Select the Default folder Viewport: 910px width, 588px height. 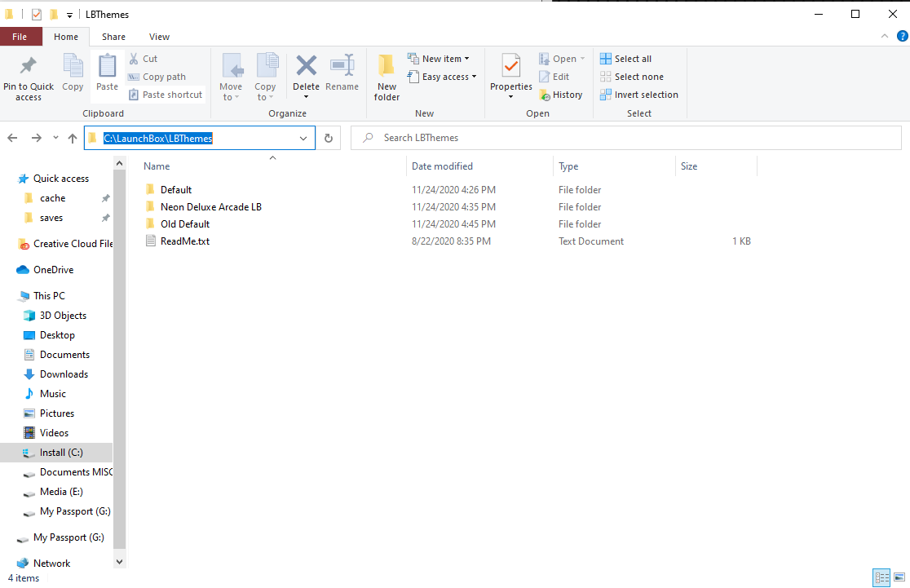(176, 190)
